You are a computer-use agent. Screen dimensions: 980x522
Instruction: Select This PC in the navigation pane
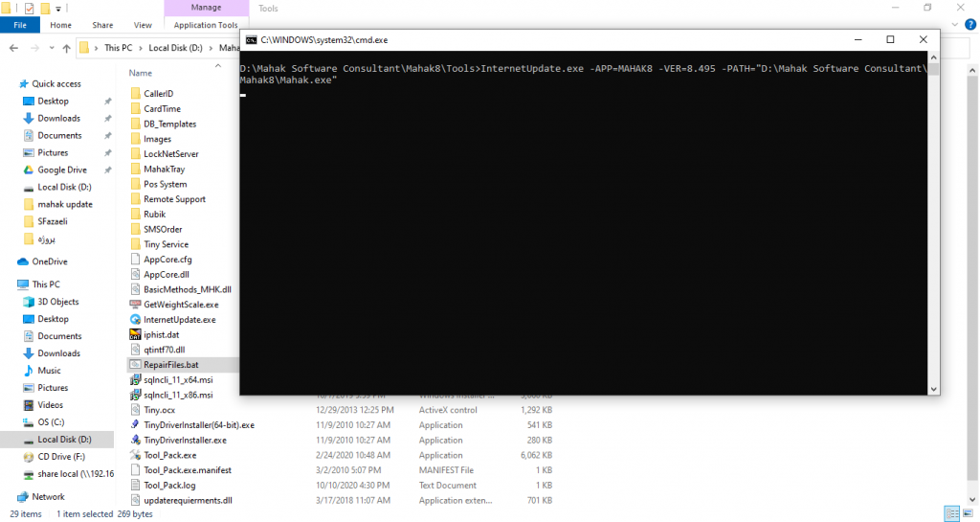pyautogui.click(x=46, y=284)
